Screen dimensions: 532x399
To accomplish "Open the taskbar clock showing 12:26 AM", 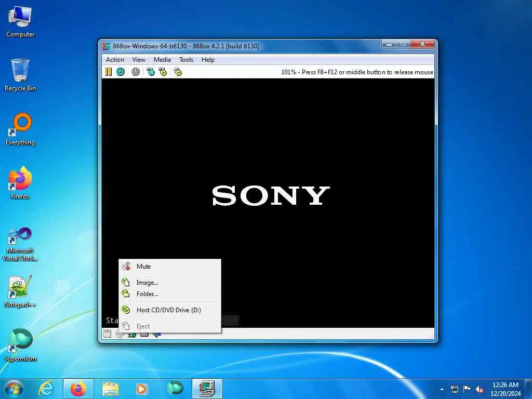I will coord(505,389).
